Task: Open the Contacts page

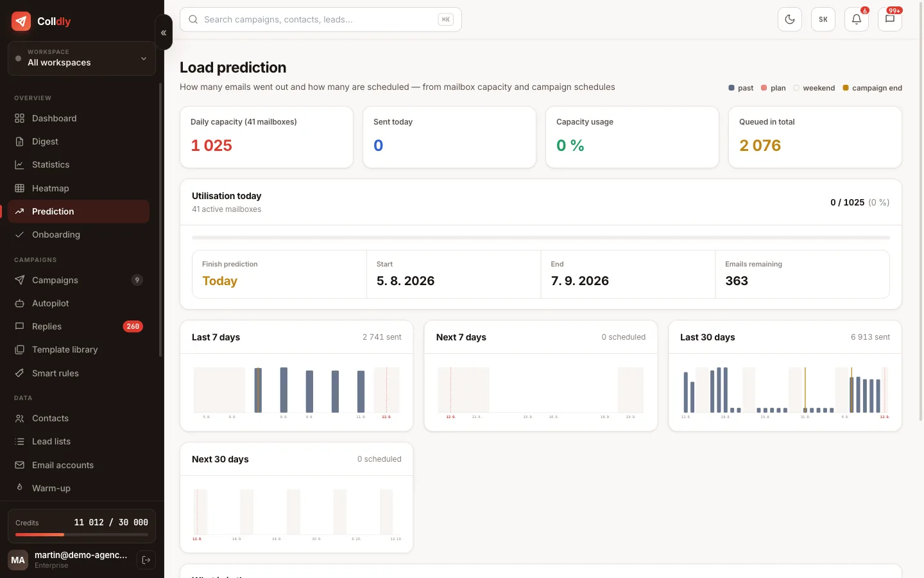Action: tap(78, 418)
